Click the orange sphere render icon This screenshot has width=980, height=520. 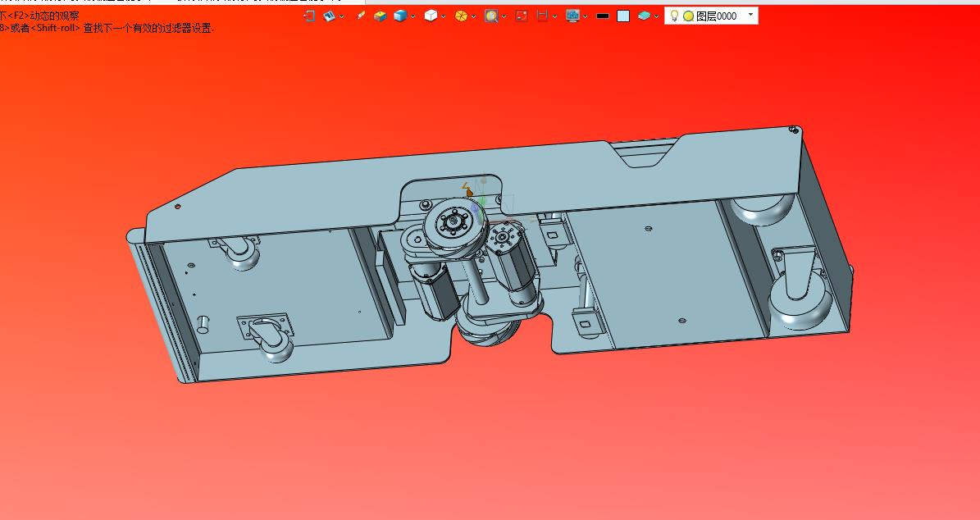coord(461,16)
